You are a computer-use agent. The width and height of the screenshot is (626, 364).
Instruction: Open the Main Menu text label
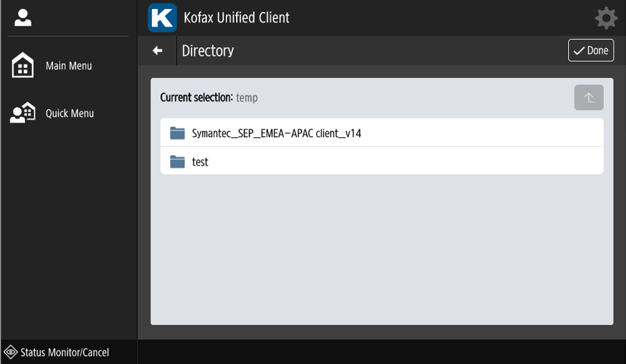point(69,66)
